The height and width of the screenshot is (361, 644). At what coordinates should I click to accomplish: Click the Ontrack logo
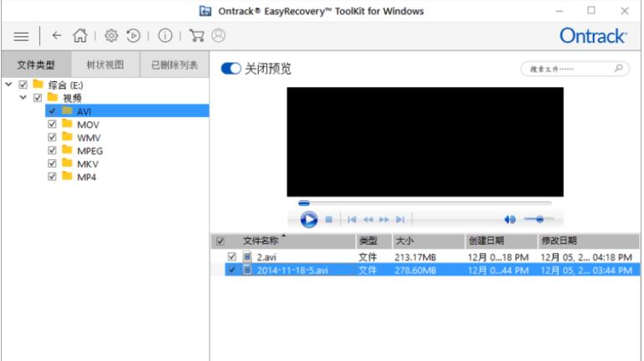tap(593, 36)
